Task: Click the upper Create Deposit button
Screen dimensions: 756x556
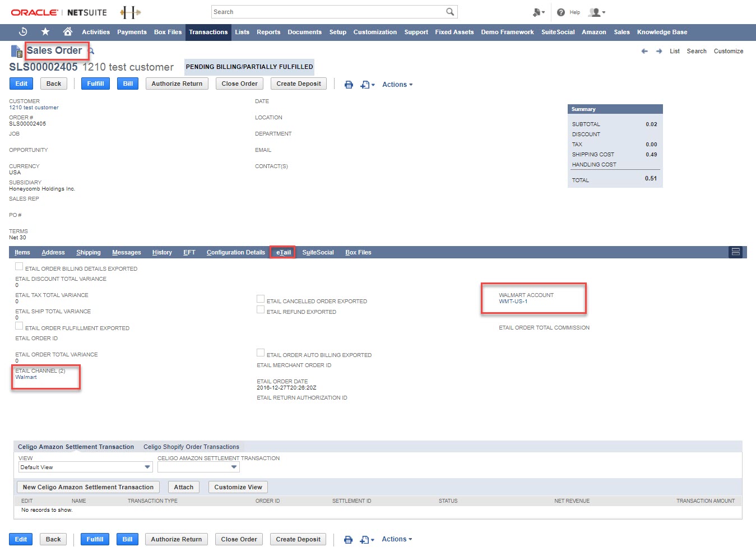Action: [x=299, y=84]
